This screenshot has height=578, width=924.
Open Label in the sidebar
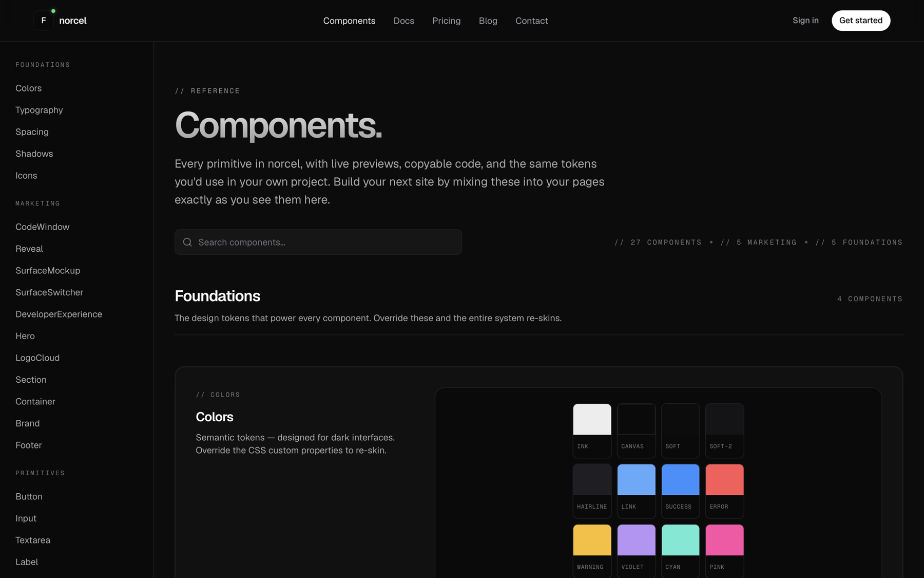(x=27, y=562)
